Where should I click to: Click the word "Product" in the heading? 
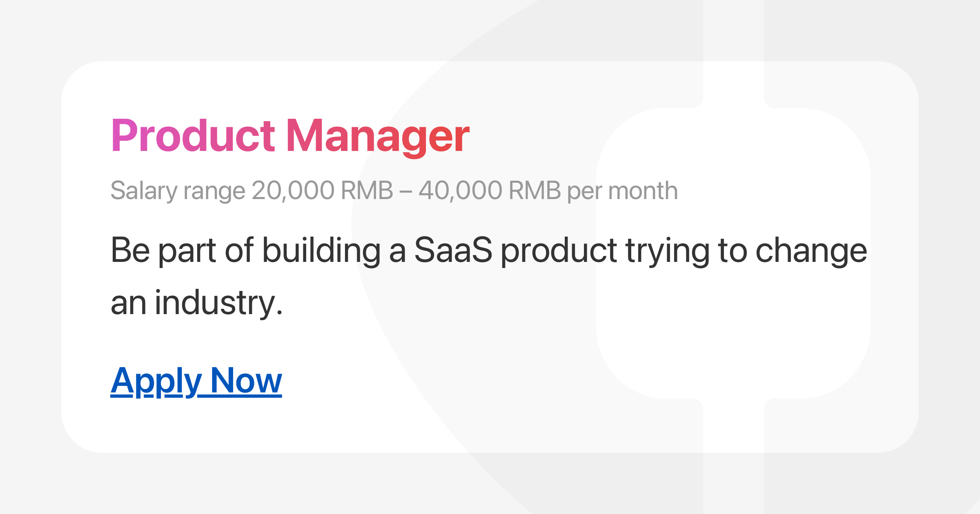point(193,136)
